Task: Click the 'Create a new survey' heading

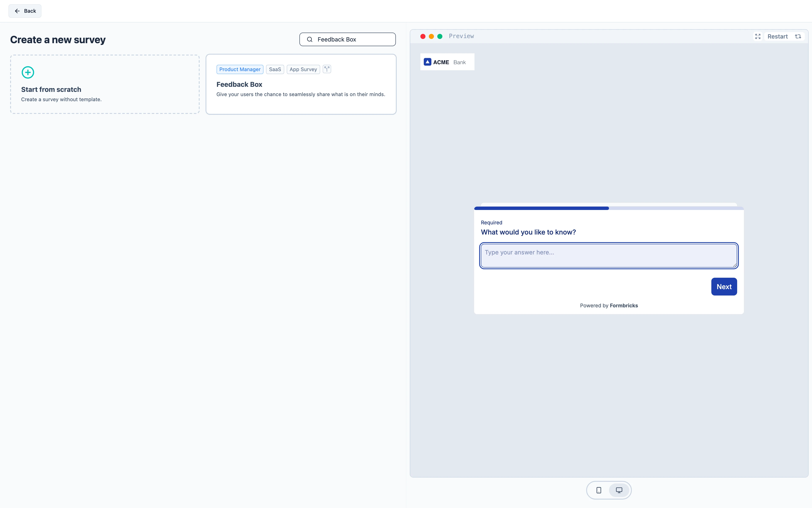Action: pyautogui.click(x=58, y=40)
